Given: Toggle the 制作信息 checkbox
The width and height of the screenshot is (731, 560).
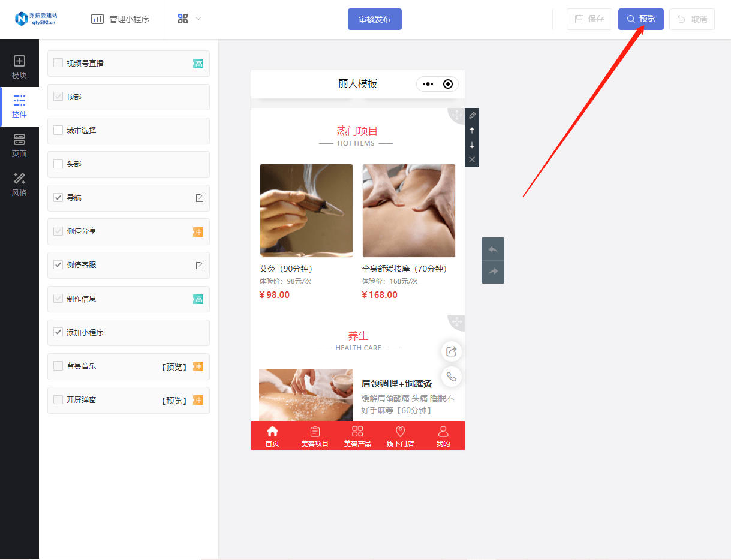Looking at the screenshot, I should pyautogui.click(x=58, y=298).
